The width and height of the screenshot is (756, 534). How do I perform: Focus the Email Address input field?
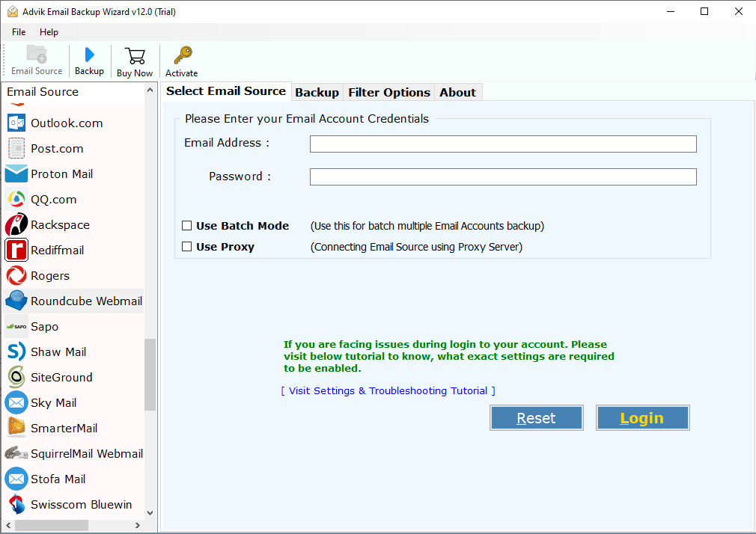[503, 144]
